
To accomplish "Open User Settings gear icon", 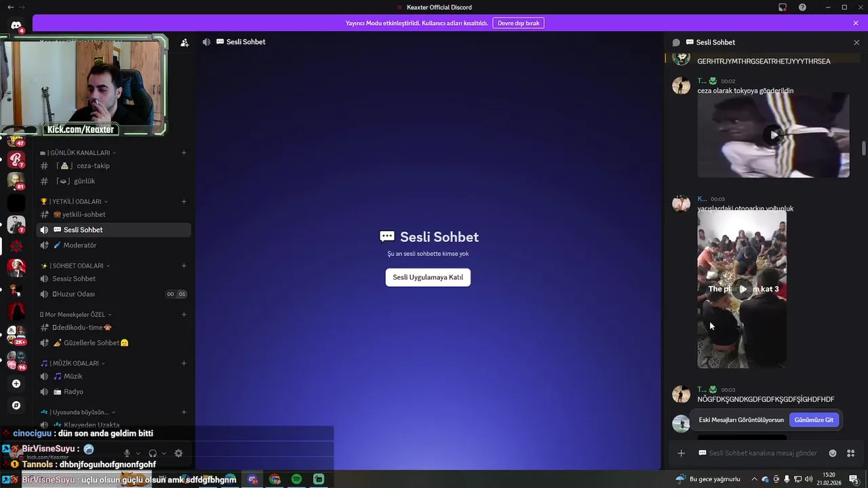I will (x=178, y=453).
